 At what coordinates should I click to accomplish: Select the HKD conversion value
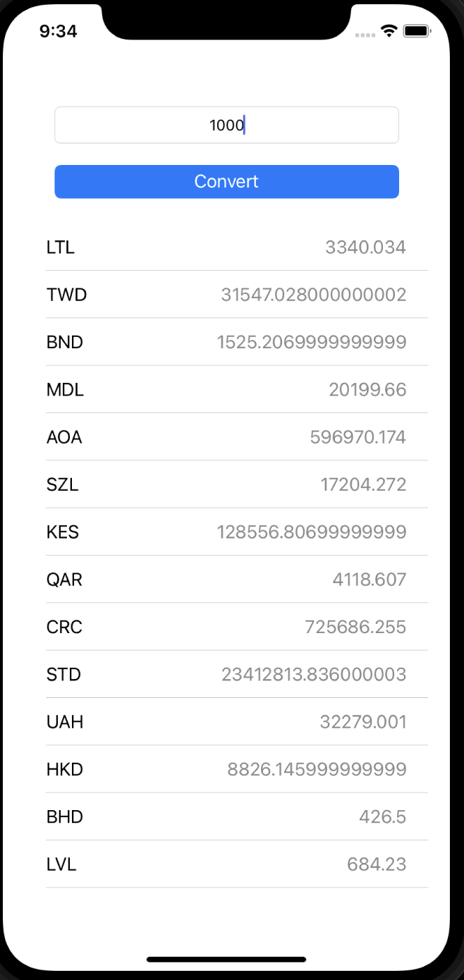[316, 769]
